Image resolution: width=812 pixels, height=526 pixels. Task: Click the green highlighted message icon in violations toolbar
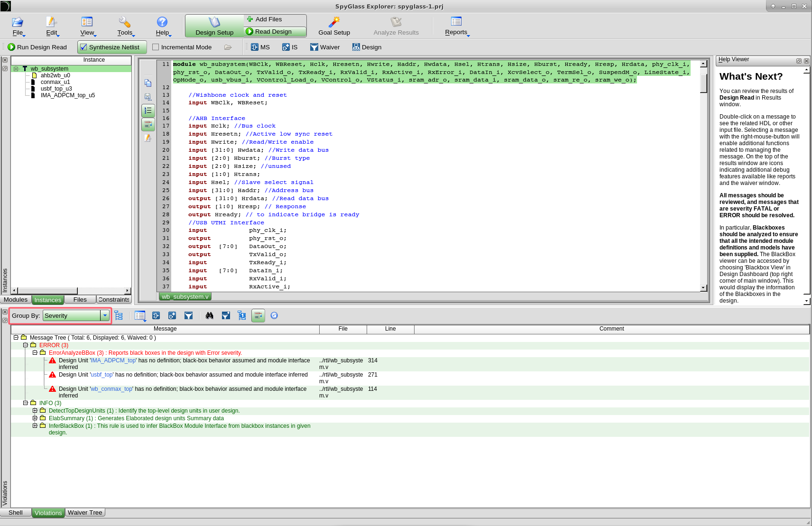(x=258, y=315)
